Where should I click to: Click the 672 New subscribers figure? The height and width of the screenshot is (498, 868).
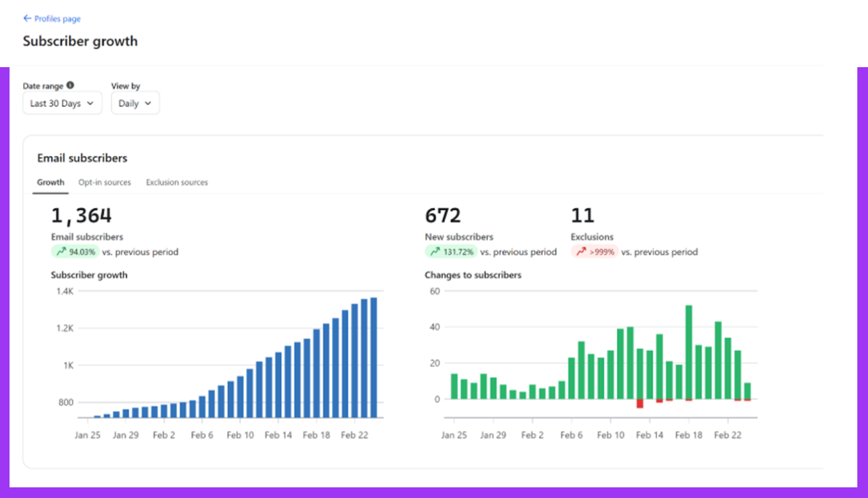tap(443, 216)
